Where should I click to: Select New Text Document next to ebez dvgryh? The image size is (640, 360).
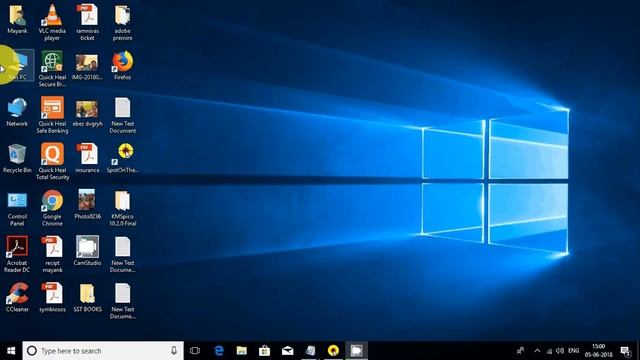pos(122,115)
